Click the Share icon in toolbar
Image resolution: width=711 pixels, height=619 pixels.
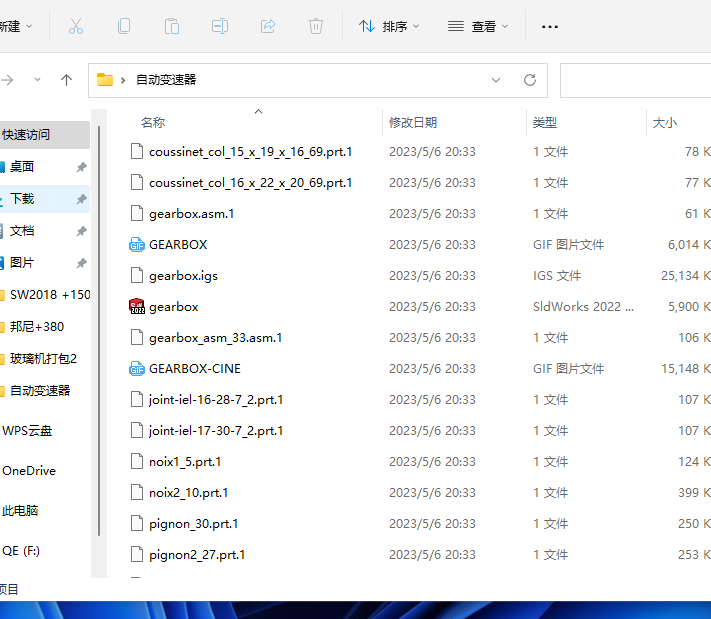pyautogui.click(x=268, y=26)
